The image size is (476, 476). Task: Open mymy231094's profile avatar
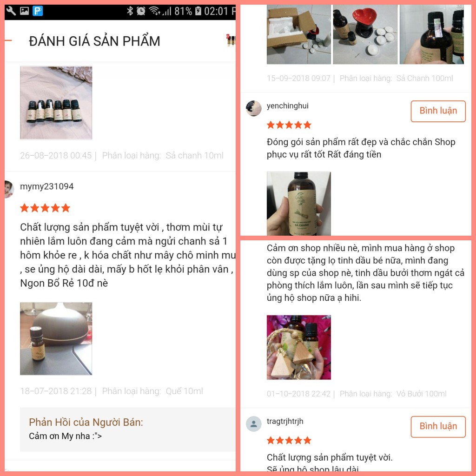[9, 189]
